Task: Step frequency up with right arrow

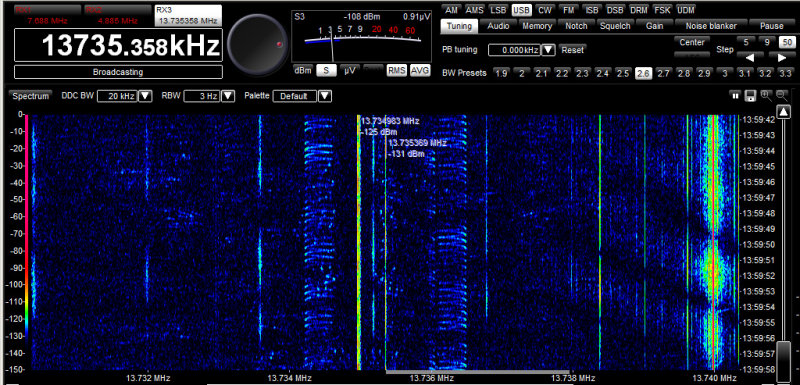Action: [781, 57]
